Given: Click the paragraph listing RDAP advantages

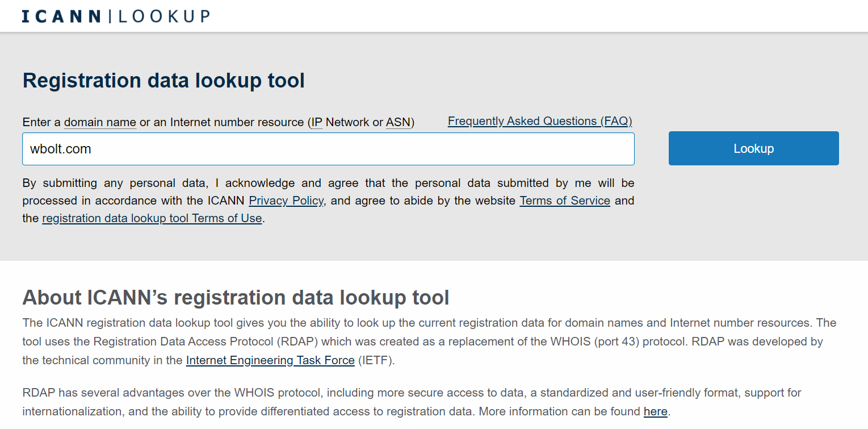Looking at the screenshot, I should click(x=397, y=393).
